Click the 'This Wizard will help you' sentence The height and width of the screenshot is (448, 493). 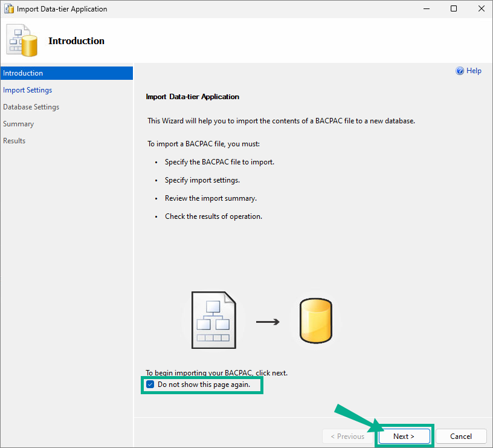(x=281, y=121)
